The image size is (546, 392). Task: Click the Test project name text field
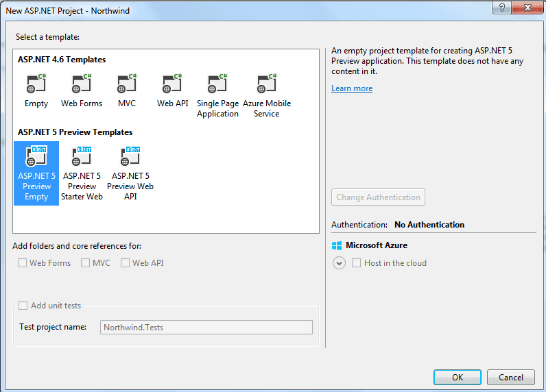(x=206, y=328)
